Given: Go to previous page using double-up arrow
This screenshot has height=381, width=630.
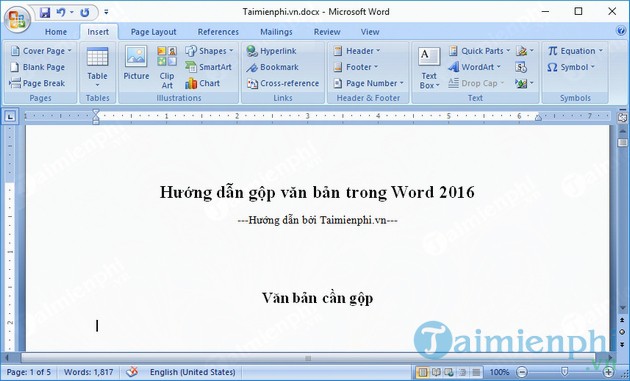Looking at the screenshot, I should tap(622, 320).
